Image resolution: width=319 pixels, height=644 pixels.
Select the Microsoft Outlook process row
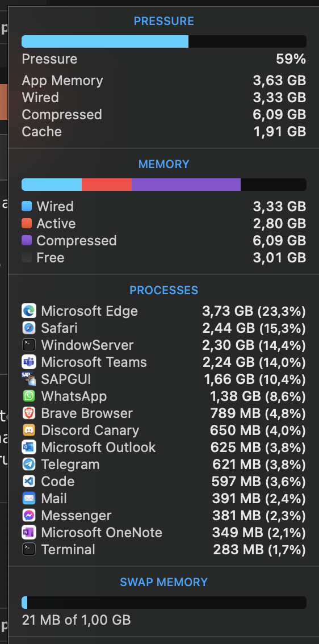[x=164, y=447]
